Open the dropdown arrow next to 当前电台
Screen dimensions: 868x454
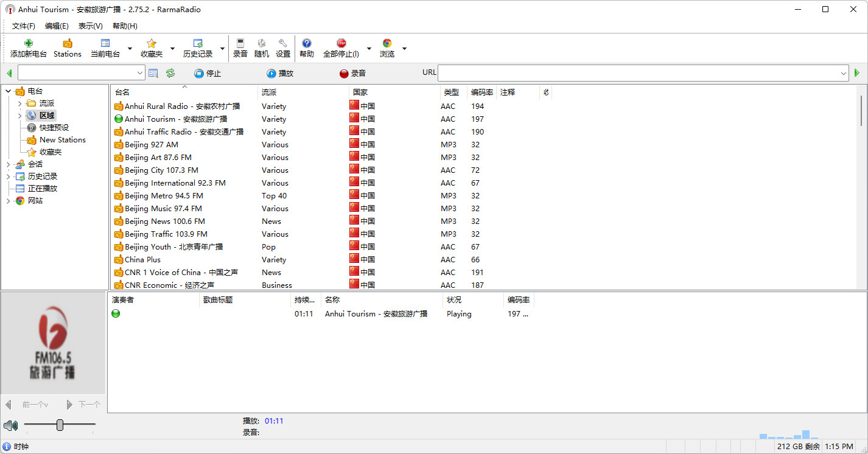pos(130,49)
